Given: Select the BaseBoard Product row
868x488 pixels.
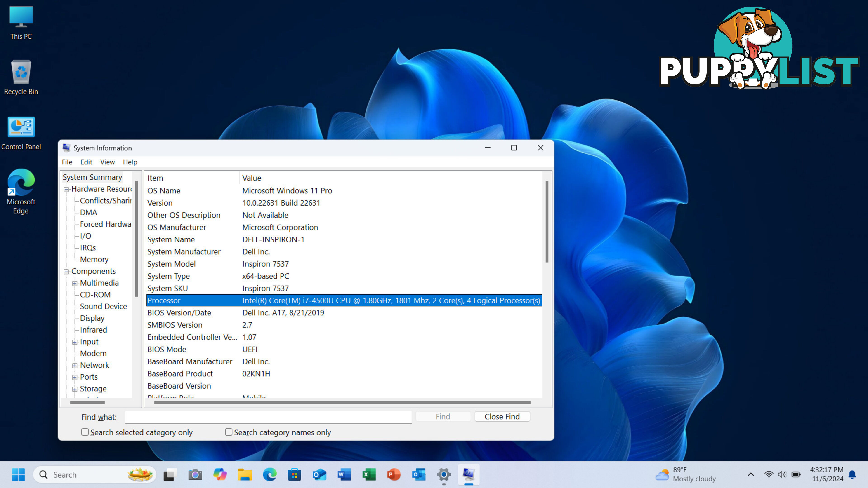Looking at the screenshot, I should tap(344, 374).
